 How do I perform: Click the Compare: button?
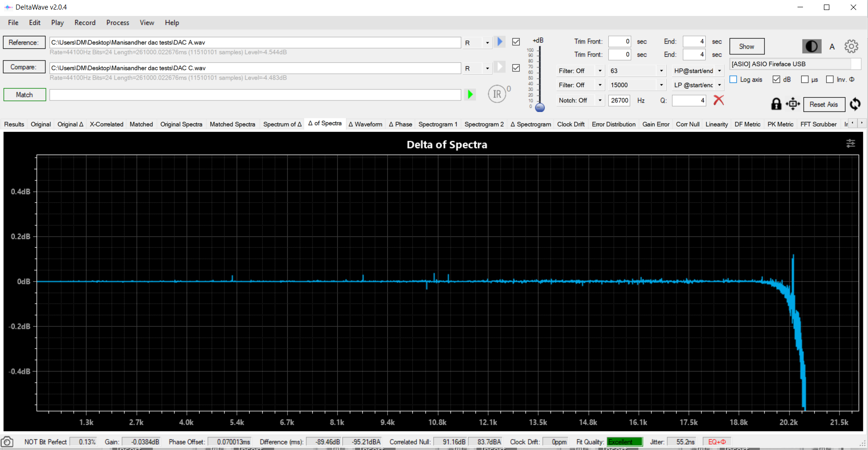(x=24, y=67)
